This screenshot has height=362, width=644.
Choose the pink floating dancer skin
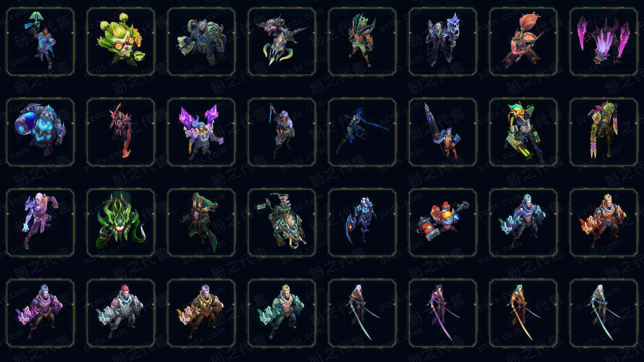click(40, 223)
